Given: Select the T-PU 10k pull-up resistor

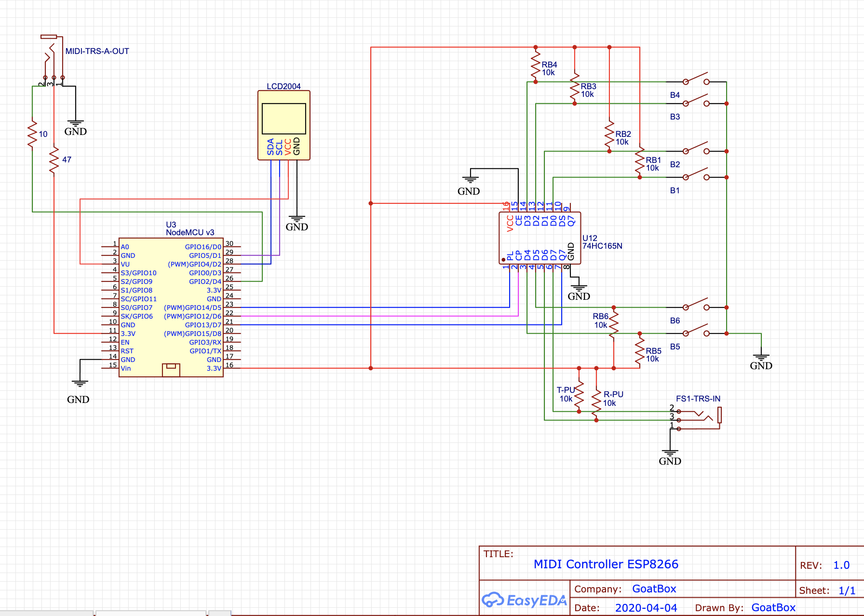Looking at the screenshot, I should [579, 394].
